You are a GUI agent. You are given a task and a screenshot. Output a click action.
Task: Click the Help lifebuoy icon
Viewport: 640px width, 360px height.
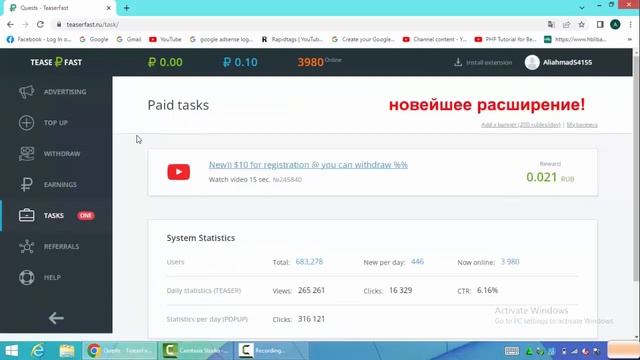pyautogui.click(x=27, y=278)
